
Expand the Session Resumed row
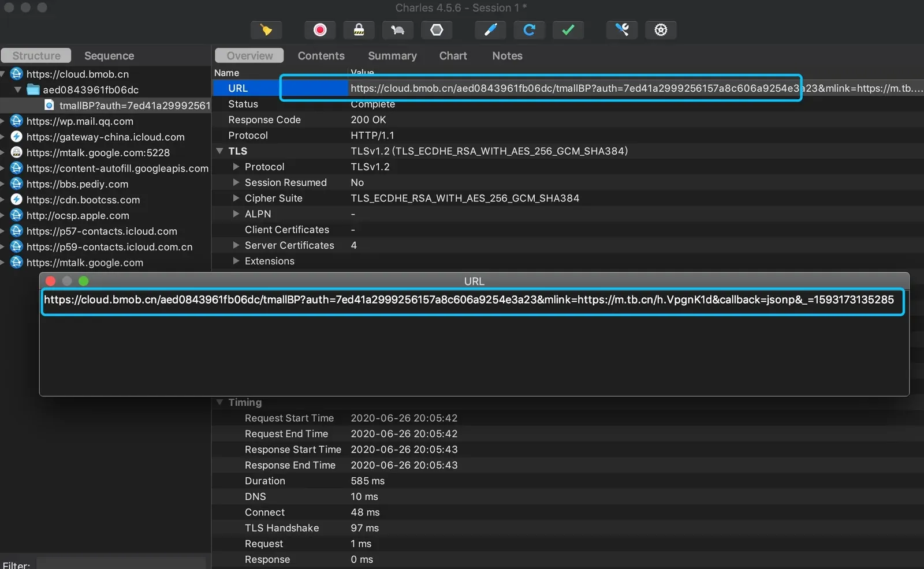pyautogui.click(x=236, y=182)
